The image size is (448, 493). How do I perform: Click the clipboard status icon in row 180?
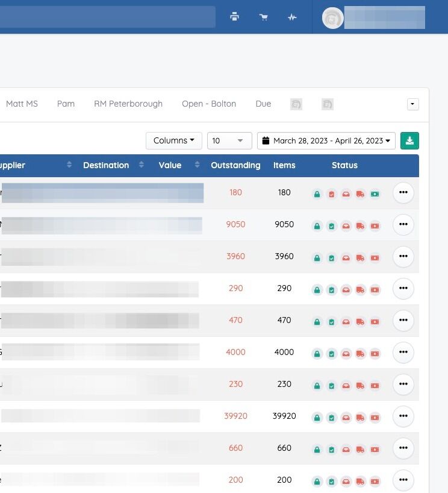click(331, 194)
